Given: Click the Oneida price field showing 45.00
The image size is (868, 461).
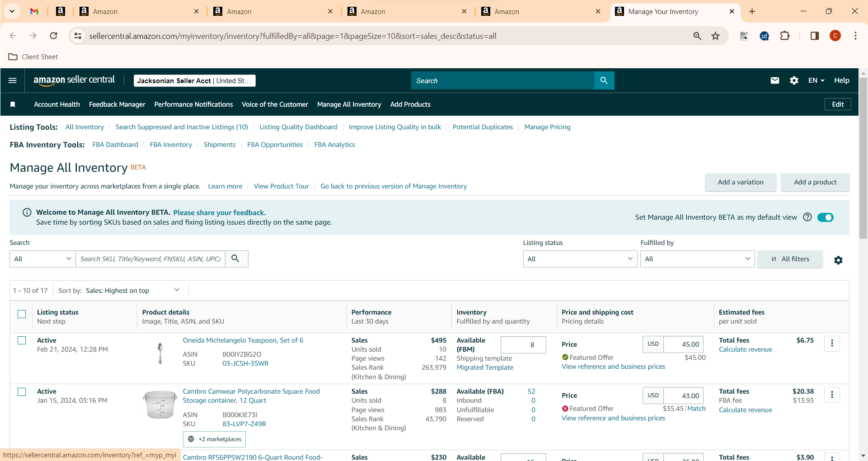Looking at the screenshot, I should 683,344.
